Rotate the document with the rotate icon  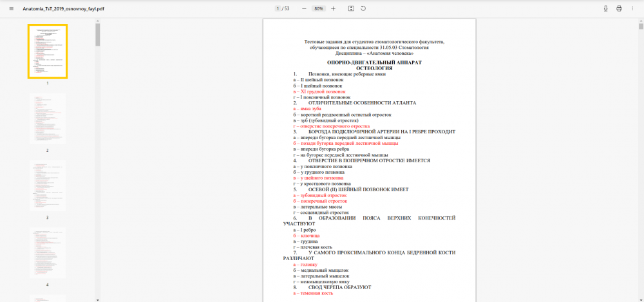point(363,8)
